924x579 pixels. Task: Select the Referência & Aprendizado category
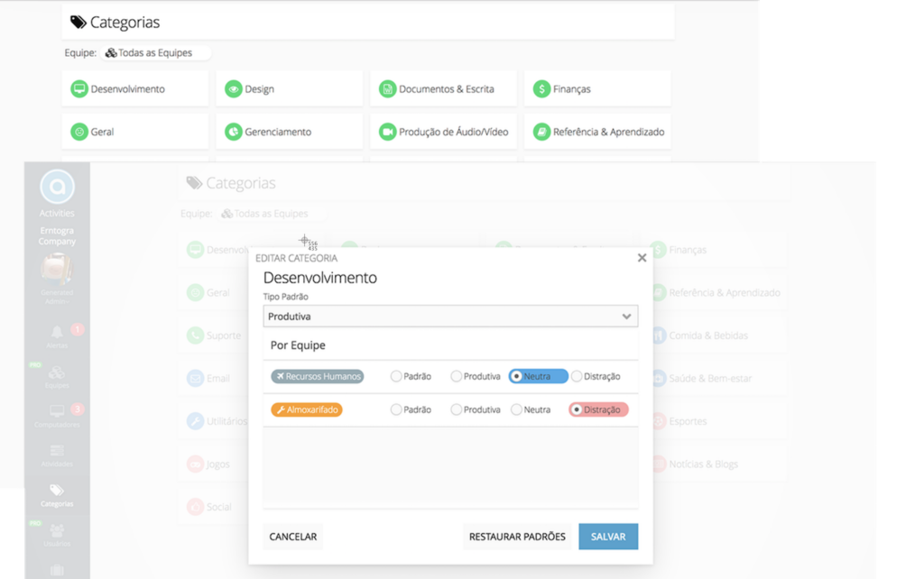click(x=543, y=131)
